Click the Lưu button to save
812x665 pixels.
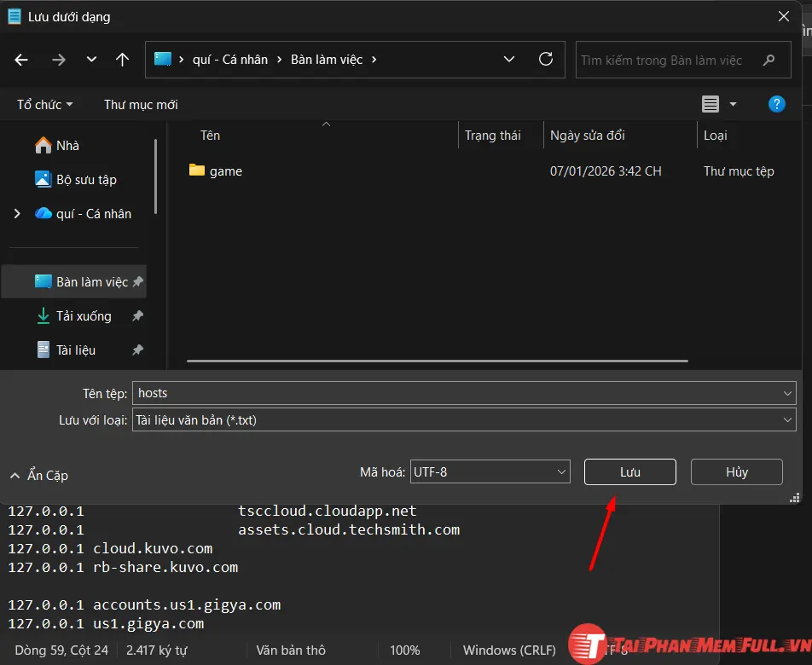pyautogui.click(x=629, y=471)
